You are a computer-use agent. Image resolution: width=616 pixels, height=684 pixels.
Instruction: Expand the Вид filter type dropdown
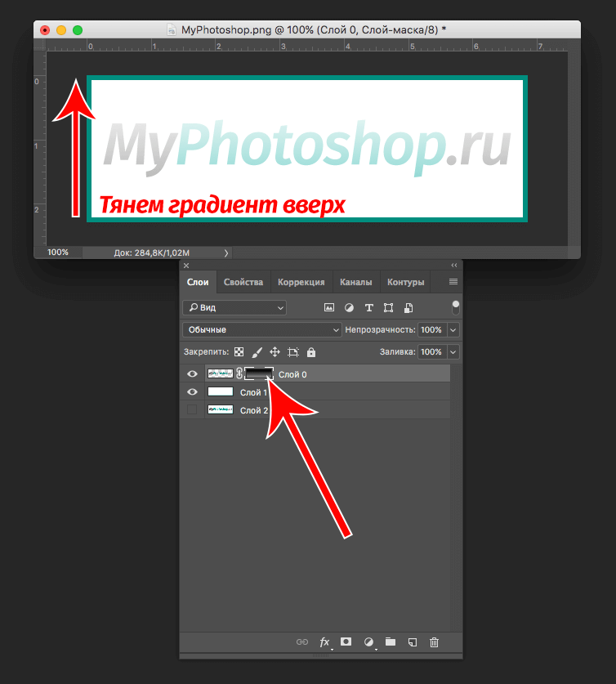[234, 308]
